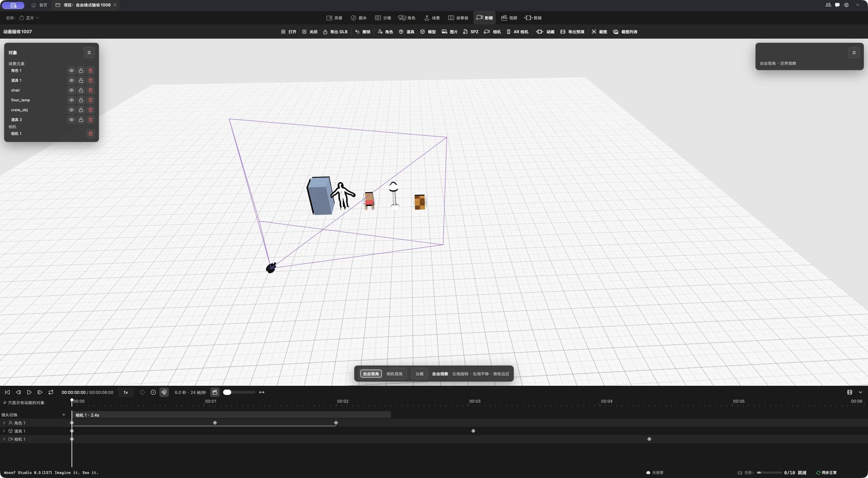
Task: Hide the crate_obj object
Action: click(72, 110)
